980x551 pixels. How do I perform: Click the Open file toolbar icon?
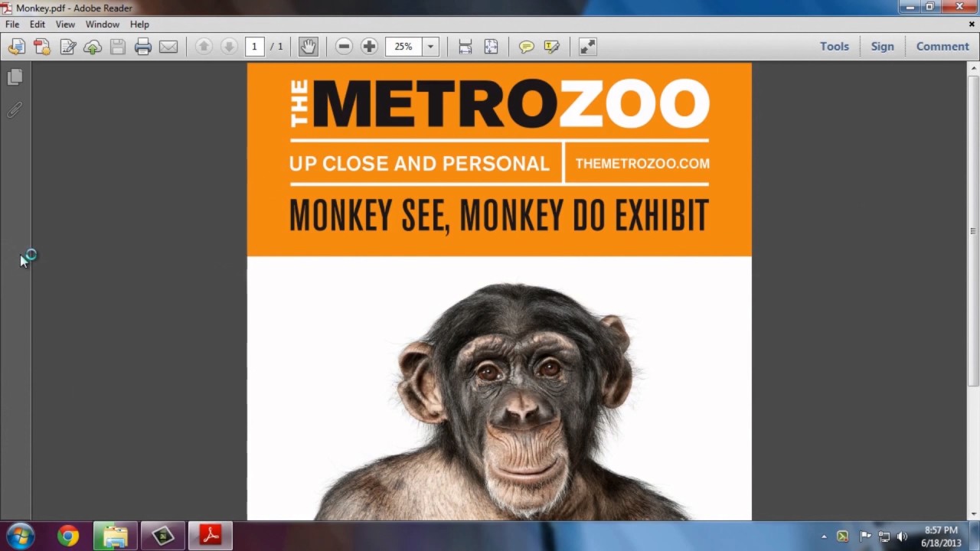[x=16, y=47]
